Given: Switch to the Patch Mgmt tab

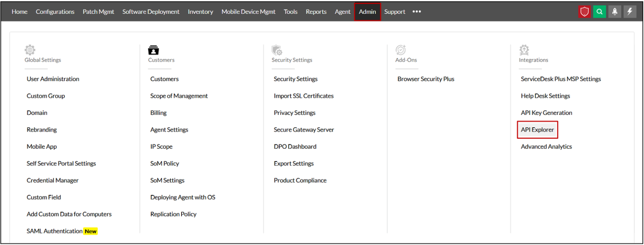Looking at the screenshot, I should tap(98, 12).
